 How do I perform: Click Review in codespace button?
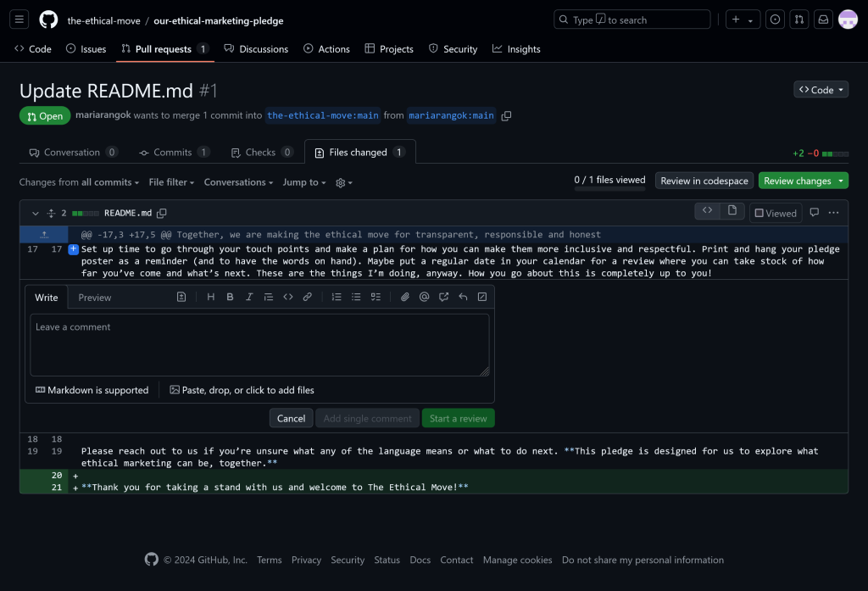[704, 181]
